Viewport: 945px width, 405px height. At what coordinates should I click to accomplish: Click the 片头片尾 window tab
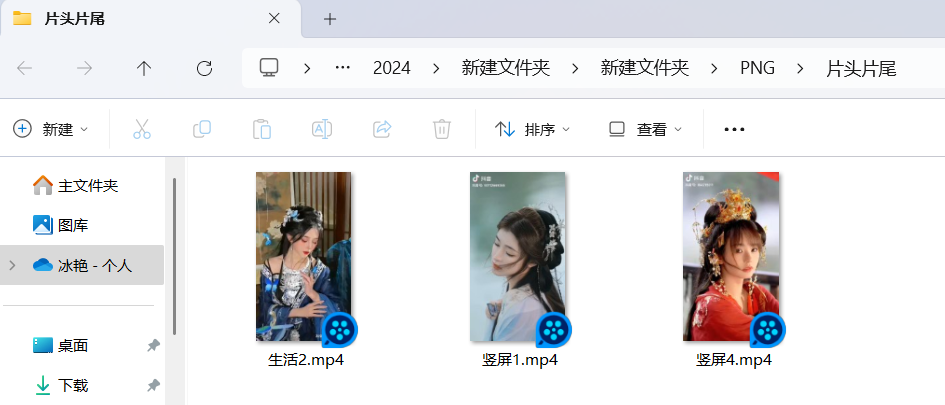click(x=151, y=19)
